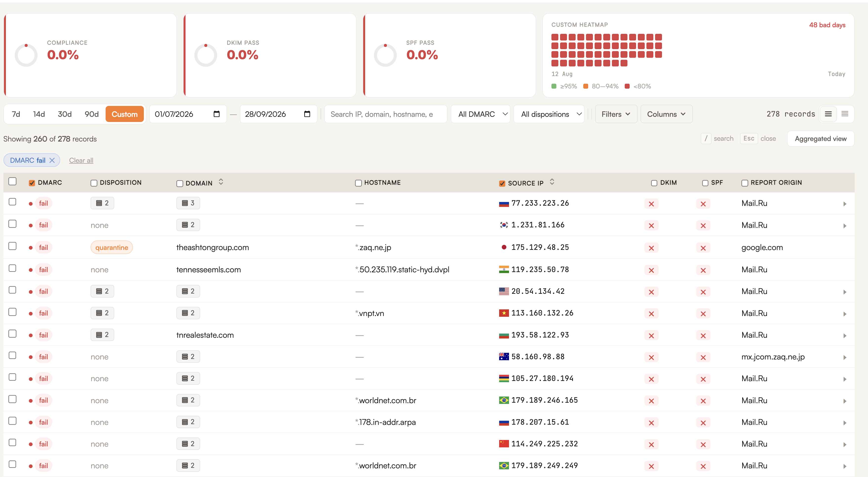Click the Vietnam flag next to 113.160.132.26
Screen dimensions: 868x477
click(x=504, y=313)
